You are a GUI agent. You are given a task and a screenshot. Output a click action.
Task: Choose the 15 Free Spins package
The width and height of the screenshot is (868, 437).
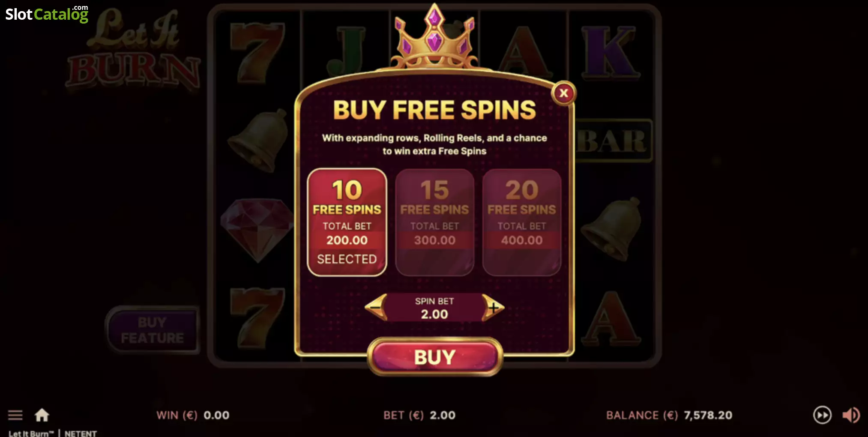coord(434,222)
